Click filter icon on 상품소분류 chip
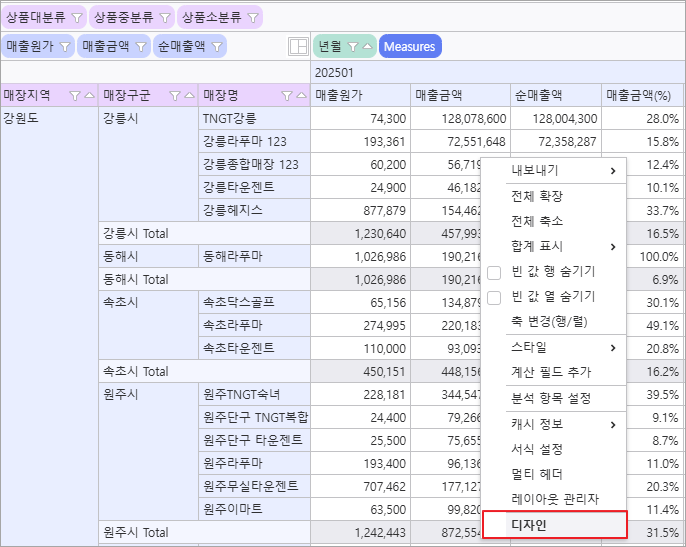 click(252, 18)
